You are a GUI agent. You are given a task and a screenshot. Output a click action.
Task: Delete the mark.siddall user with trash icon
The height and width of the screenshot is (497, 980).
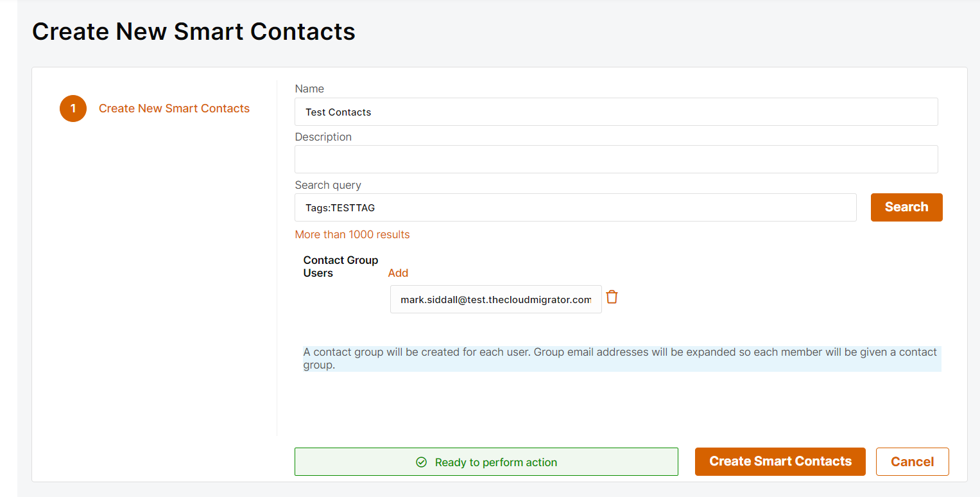(x=612, y=297)
